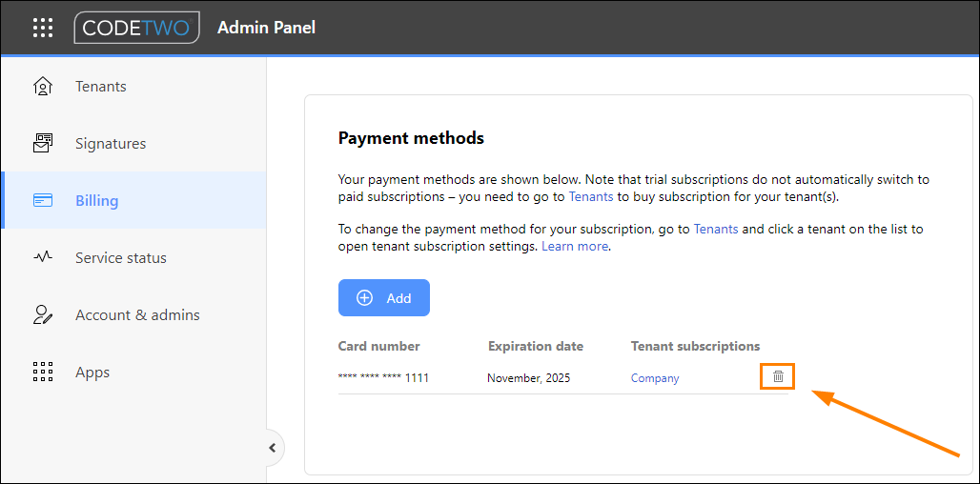Click the CodeTwo logo in header
The image size is (980, 484).
click(137, 28)
